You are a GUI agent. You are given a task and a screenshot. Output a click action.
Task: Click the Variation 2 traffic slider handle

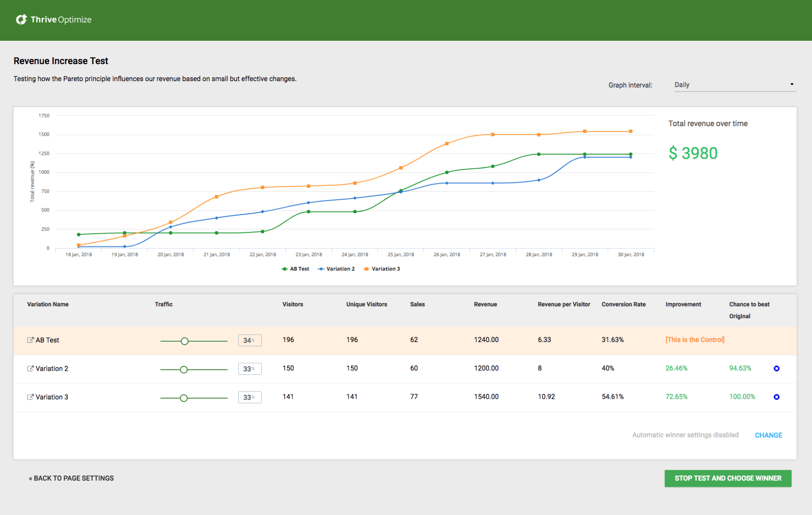pyautogui.click(x=184, y=370)
